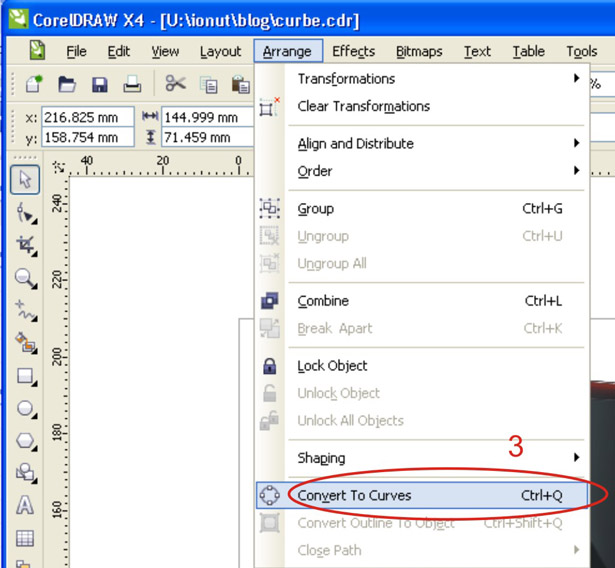Click the CorelDRAW title bar logo

pyautogui.click(x=18, y=19)
